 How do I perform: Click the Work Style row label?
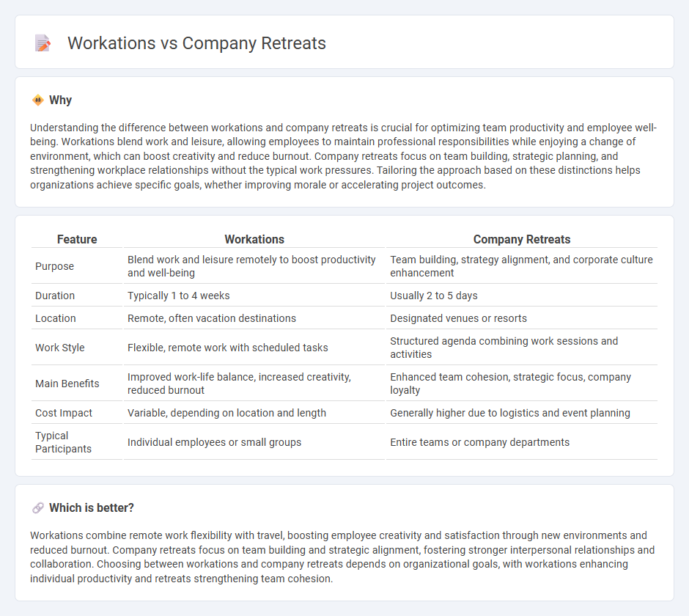point(60,348)
